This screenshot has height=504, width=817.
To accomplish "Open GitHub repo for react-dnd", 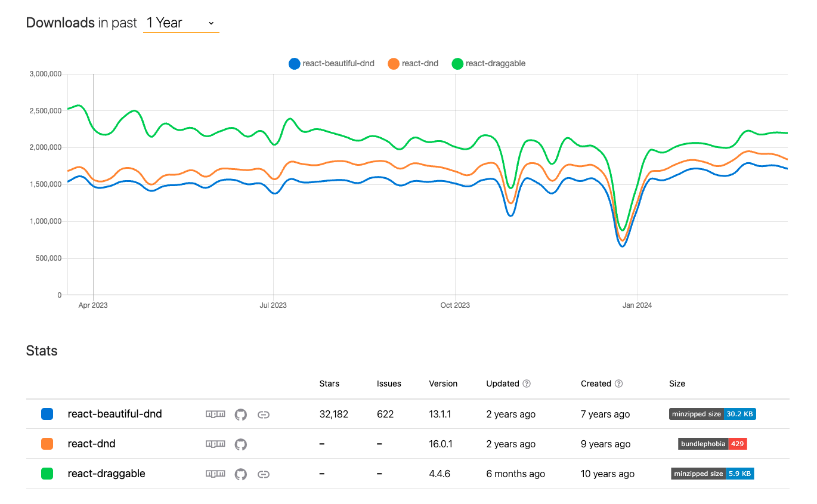I will click(x=241, y=444).
